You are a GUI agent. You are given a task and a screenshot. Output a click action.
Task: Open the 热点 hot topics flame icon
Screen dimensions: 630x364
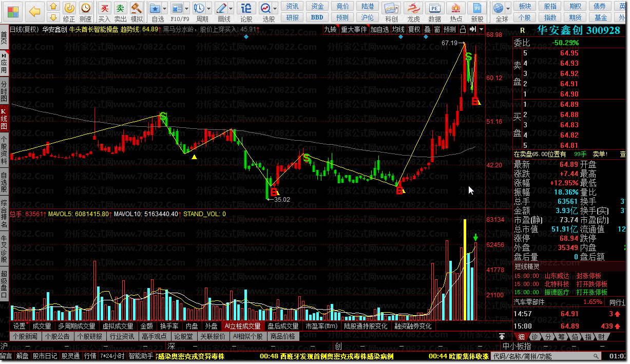(x=456, y=12)
